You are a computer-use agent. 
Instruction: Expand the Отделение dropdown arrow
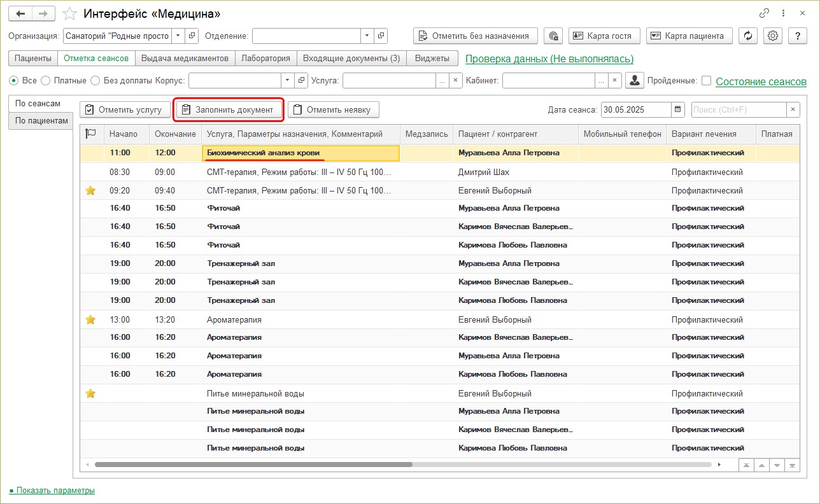coord(367,36)
